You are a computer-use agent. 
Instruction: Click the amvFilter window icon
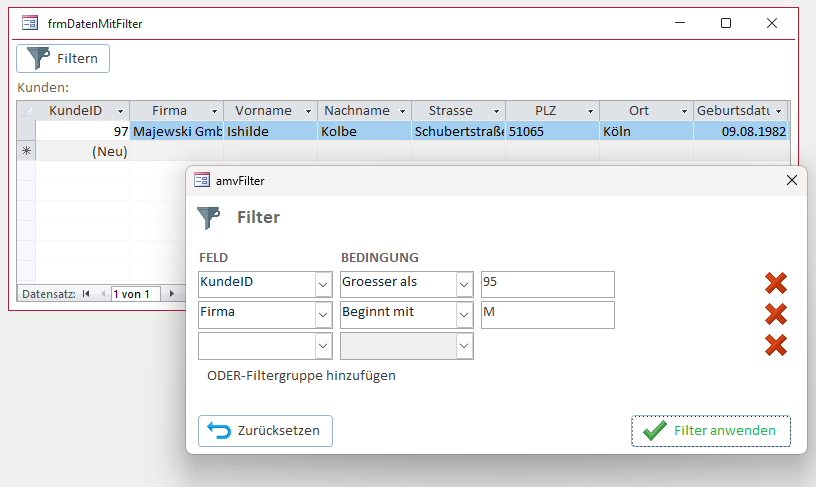202,180
